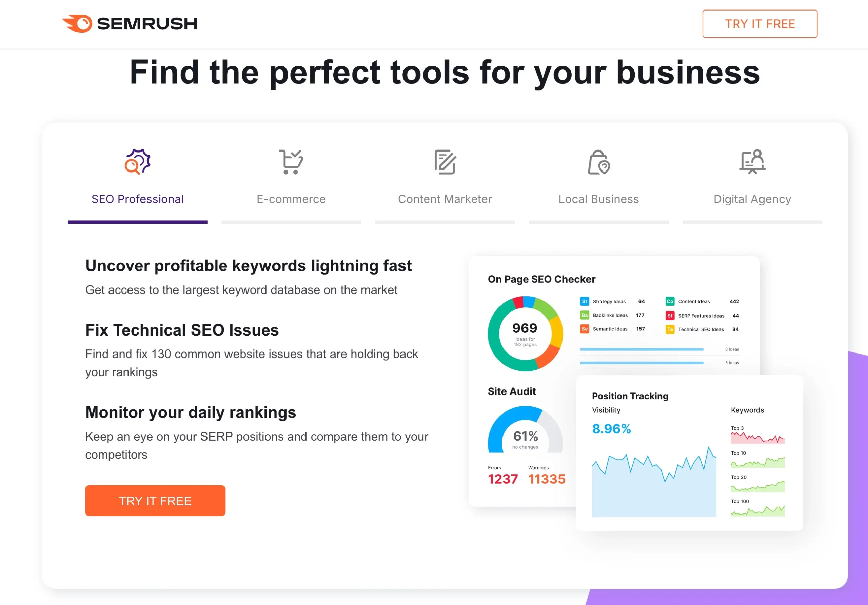The width and height of the screenshot is (868, 605).
Task: Click the orange TRY IT FREE button
Action: pos(155,501)
